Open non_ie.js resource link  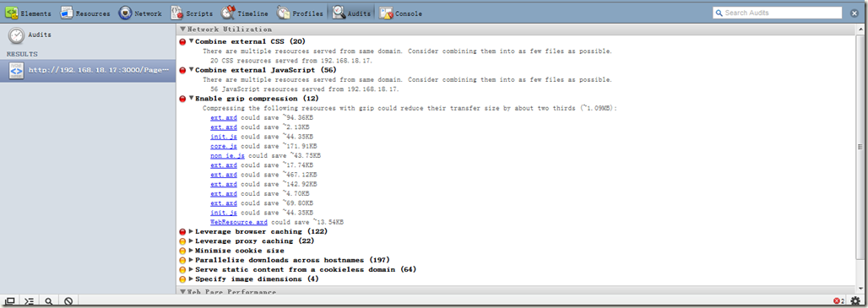[x=227, y=156]
